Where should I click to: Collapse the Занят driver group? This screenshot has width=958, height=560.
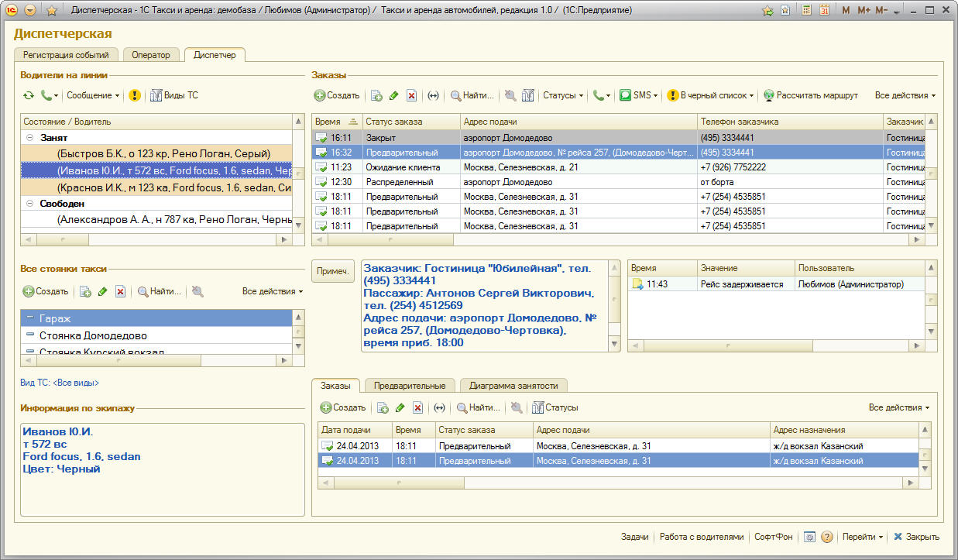click(x=29, y=136)
